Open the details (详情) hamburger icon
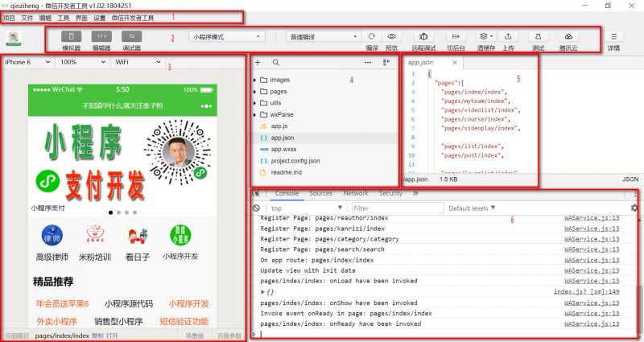The image size is (644, 342). click(613, 36)
